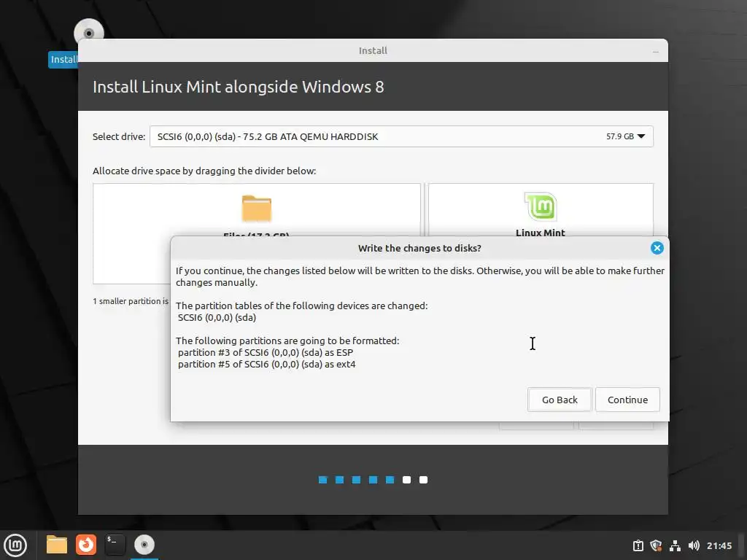Open the network connections tray icon
Viewport: 747px width, 560px height.
(675, 545)
